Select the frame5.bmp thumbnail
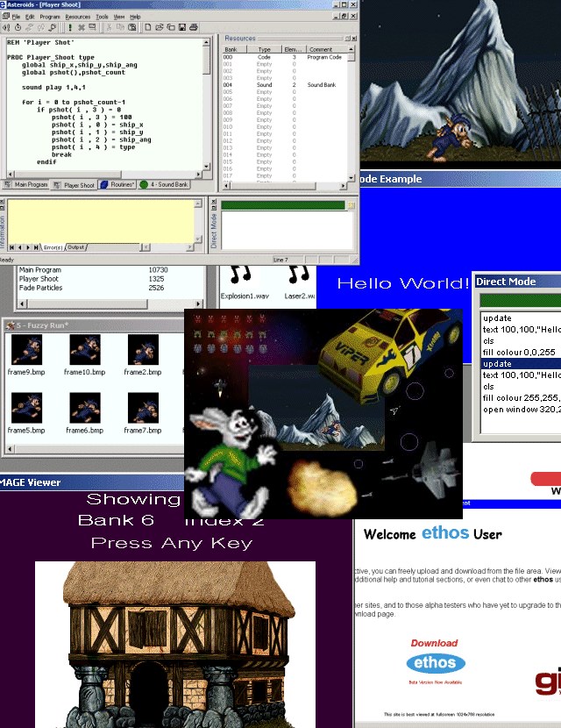Viewport: 561px width, 728px height. pyautogui.click(x=26, y=408)
